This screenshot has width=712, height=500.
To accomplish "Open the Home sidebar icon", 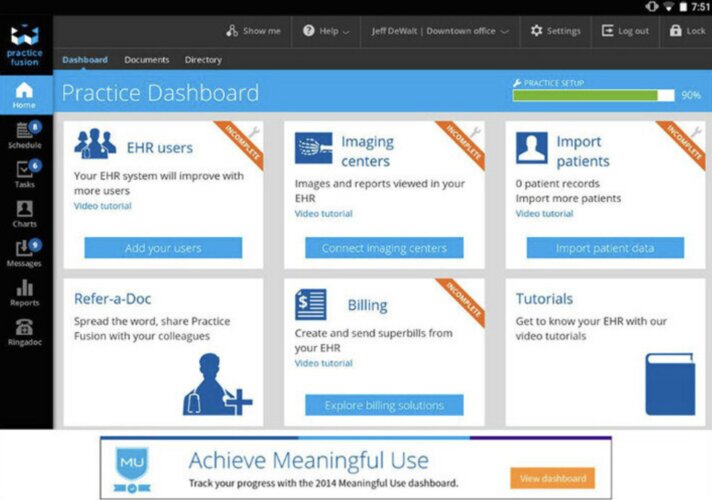I will [x=24, y=90].
